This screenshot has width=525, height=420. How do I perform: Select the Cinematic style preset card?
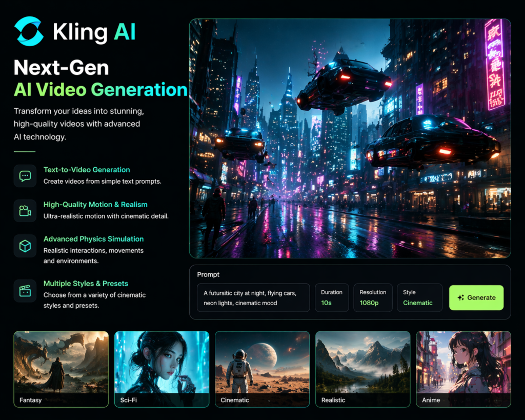[x=261, y=369]
